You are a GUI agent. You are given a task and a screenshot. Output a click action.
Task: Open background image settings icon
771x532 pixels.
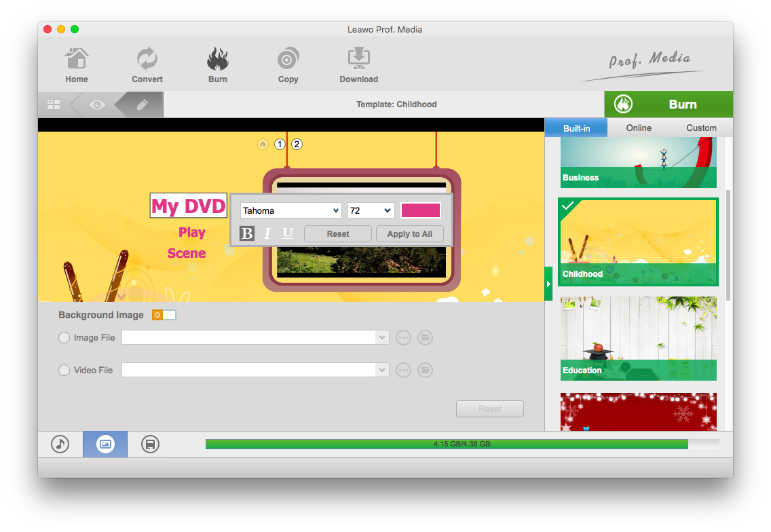click(105, 444)
